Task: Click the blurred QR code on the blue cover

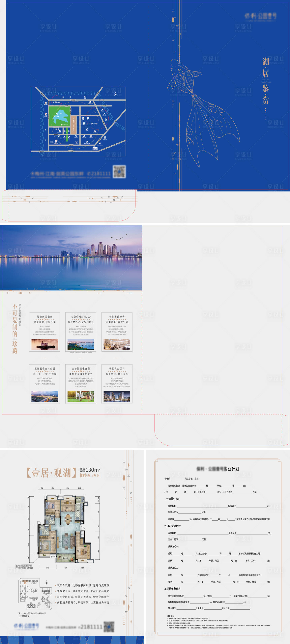Action: (119, 171)
